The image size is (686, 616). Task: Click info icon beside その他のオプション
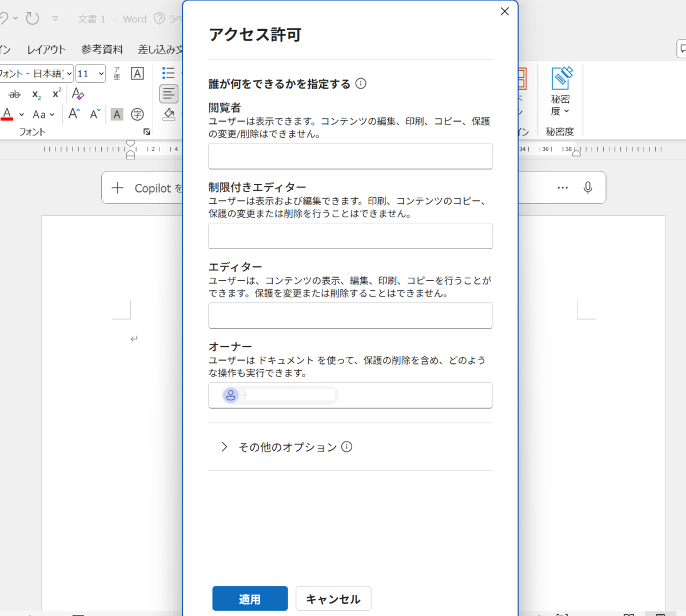346,447
